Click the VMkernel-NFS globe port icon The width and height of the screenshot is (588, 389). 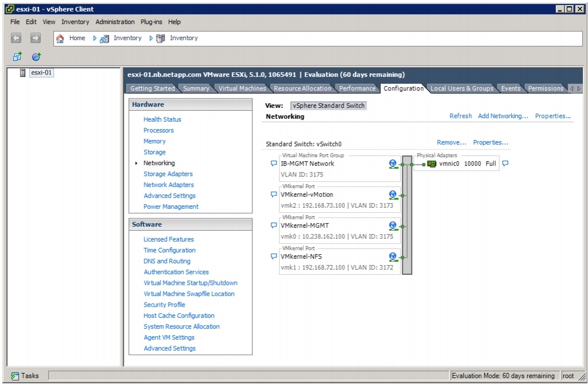393,257
